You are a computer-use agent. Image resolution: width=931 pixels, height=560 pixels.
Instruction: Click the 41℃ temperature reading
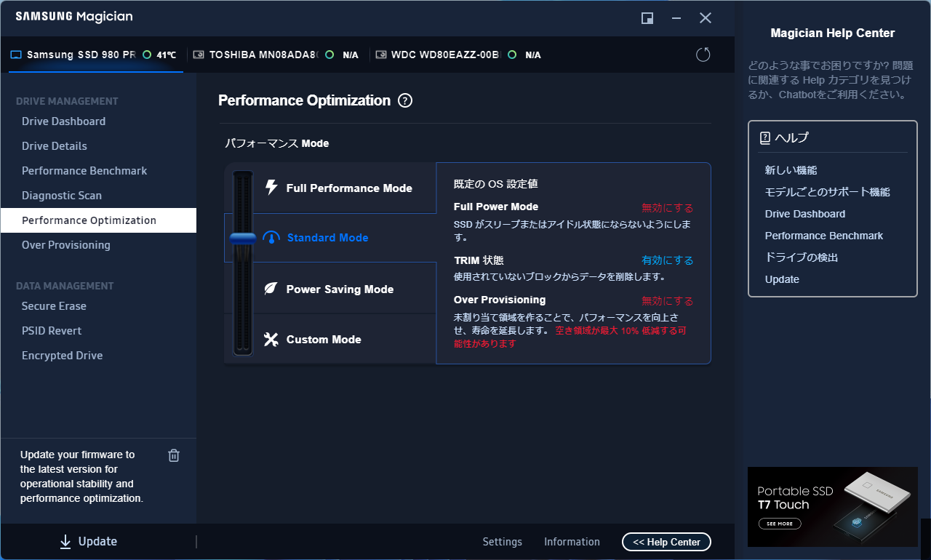click(x=167, y=55)
